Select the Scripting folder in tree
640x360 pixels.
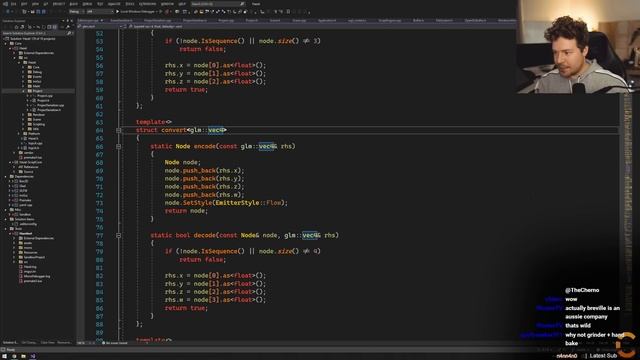[x=36, y=124]
